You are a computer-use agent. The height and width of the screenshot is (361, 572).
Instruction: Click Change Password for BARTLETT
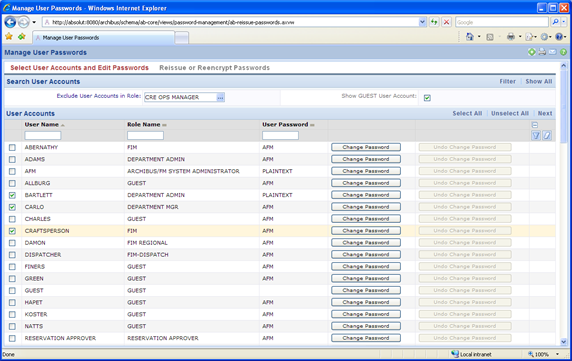tap(366, 195)
